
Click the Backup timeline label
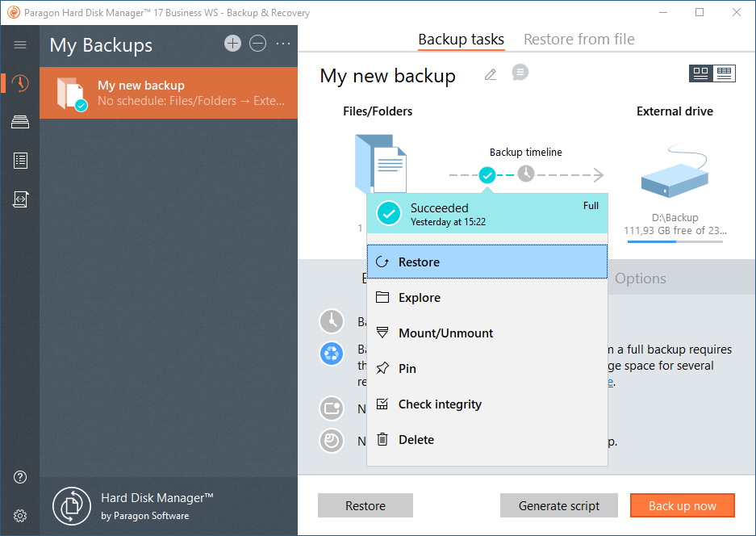[525, 153]
